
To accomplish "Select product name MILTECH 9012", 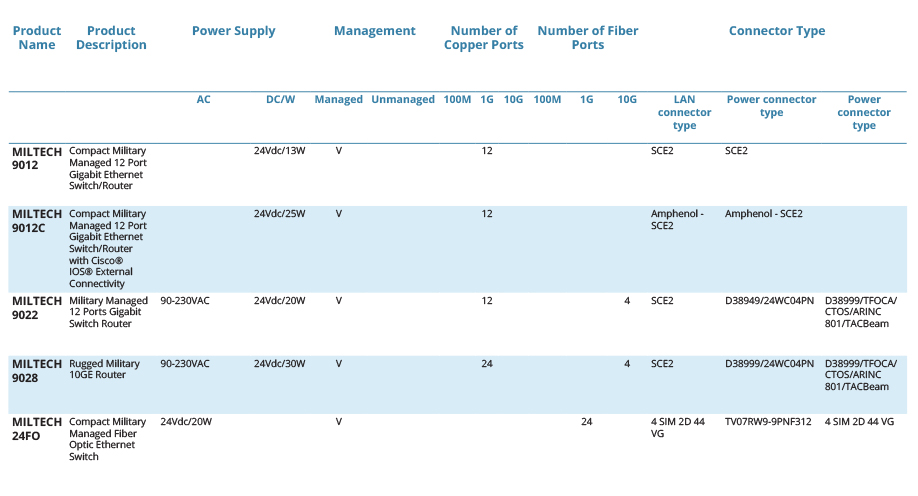I will [x=37, y=158].
